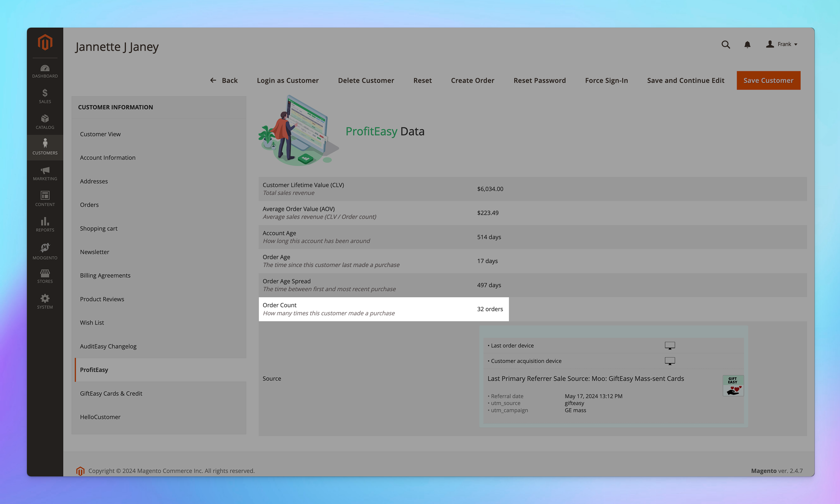
Task: Open the System settings menu
Action: [x=45, y=302]
